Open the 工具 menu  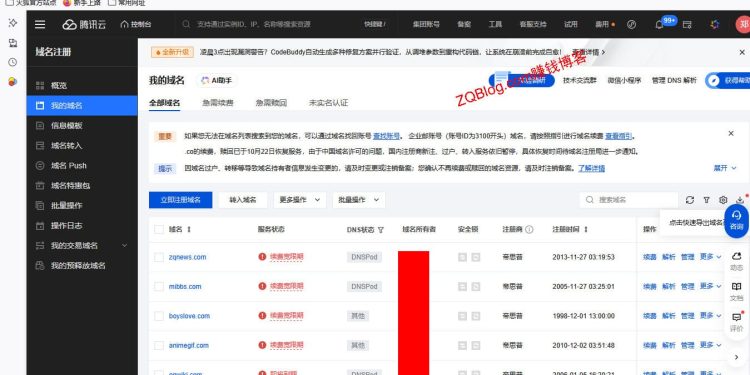(495, 24)
